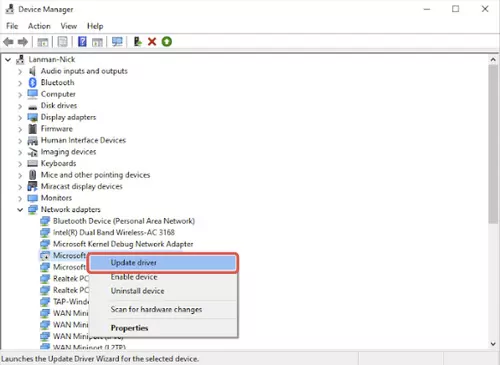Open the File menu
This screenshot has height=365, width=500.
pyautogui.click(x=12, y=26)
